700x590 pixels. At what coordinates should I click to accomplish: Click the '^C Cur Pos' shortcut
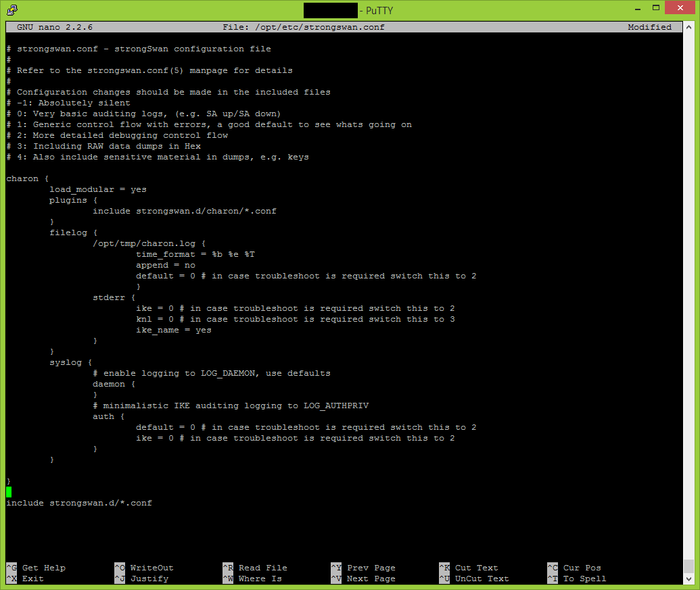pyautogui.click(x=574, y=568)
